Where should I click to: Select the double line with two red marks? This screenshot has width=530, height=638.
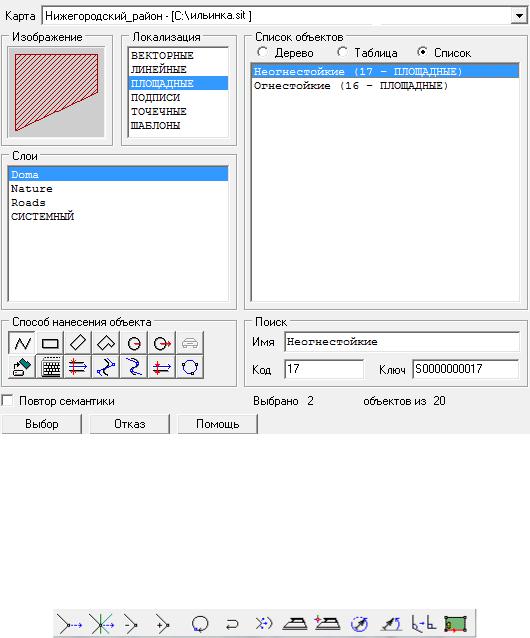pos(162,367)
